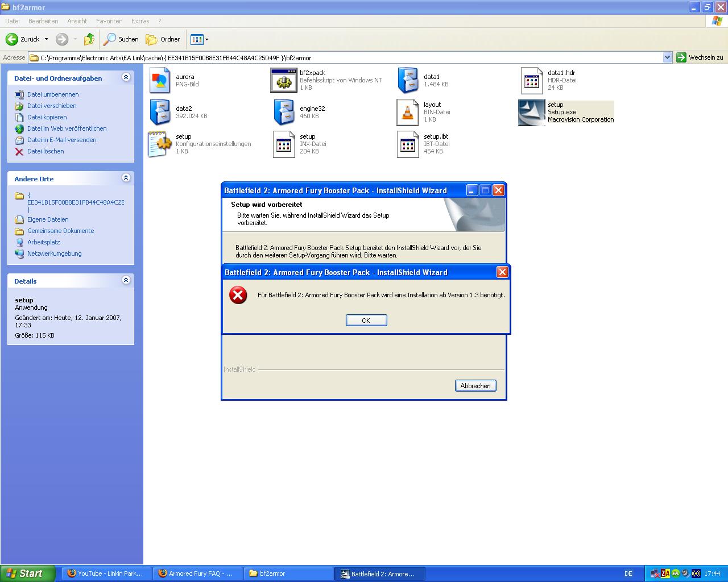Select the layout BIN file cone icon

pyautogui.click(x=407, y=113)
